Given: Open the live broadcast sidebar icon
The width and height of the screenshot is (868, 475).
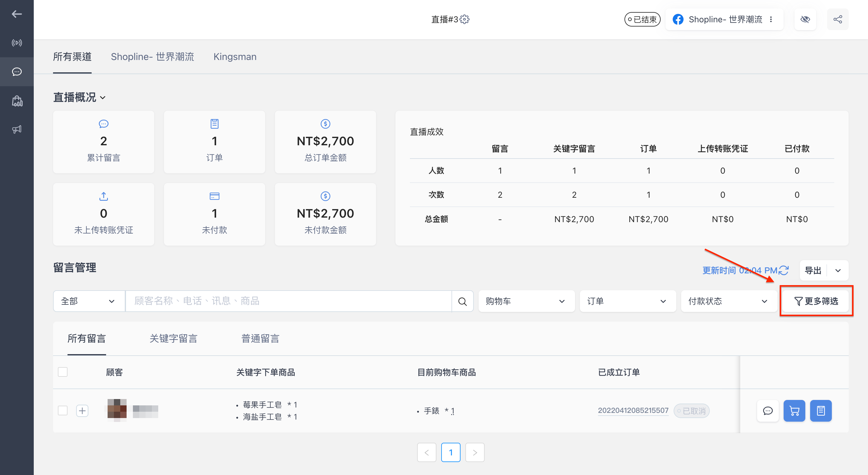Looking at the screenshot, I should [17, 43].
